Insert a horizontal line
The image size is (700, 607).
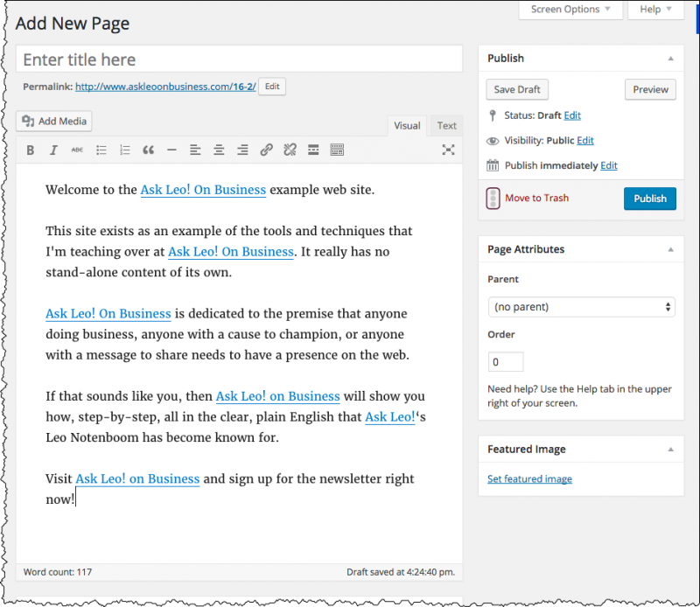171,150
